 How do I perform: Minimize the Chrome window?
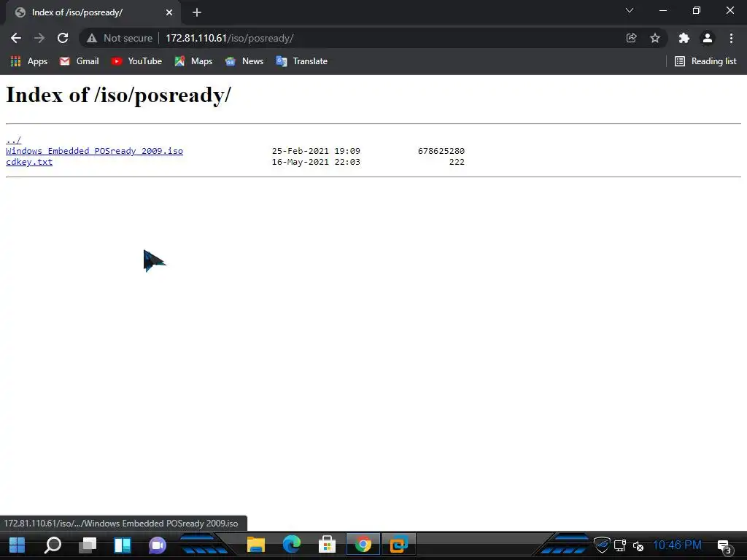coord(663,10)
